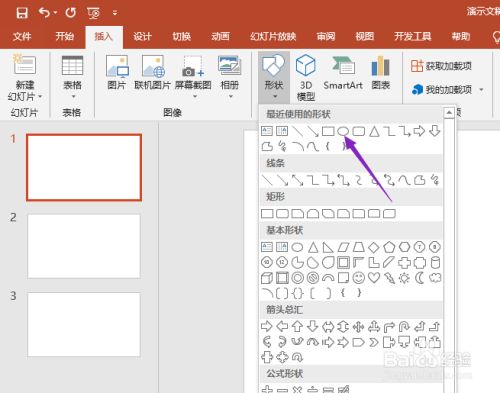Select the elbow double-arrow connector under 线条
The width and height of the screenshot is (500, 393).
tap(343, 180)
